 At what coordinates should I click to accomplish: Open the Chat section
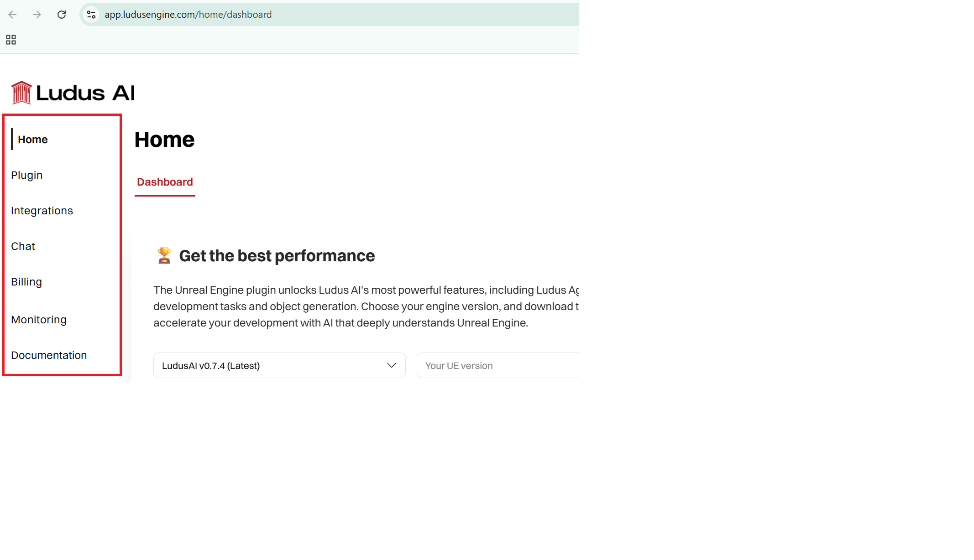[23, 246]
